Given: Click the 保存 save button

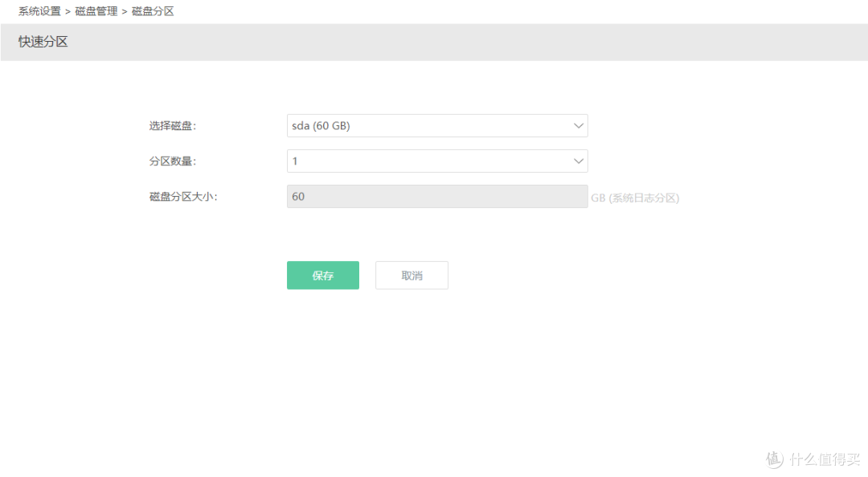Looking at the screenshot, I should [322, 275].
